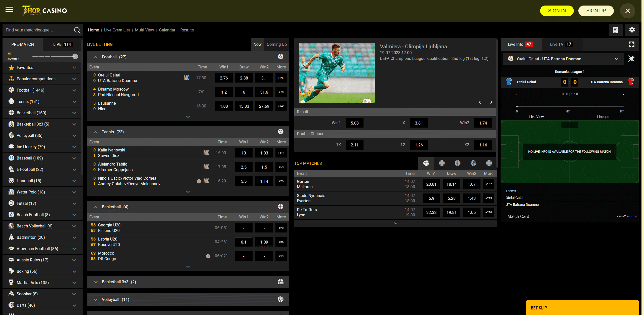Close the sportsbook with X button
Screen dimensions: 644x315
coord(627,11)
